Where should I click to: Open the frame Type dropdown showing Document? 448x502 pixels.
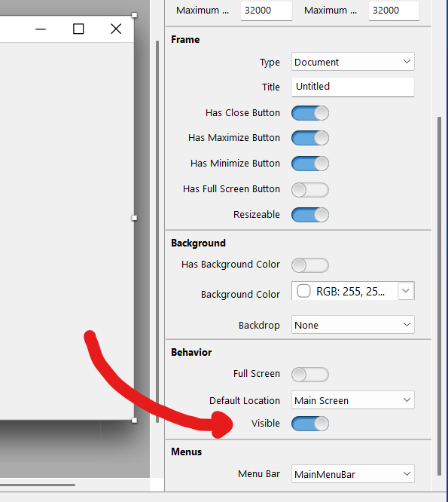[x=352, y=62]
